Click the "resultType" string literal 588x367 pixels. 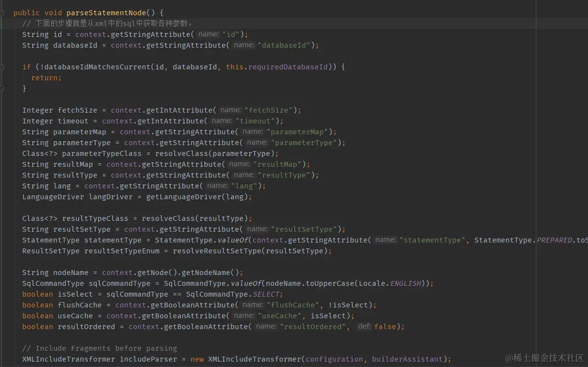pos(284,175)
